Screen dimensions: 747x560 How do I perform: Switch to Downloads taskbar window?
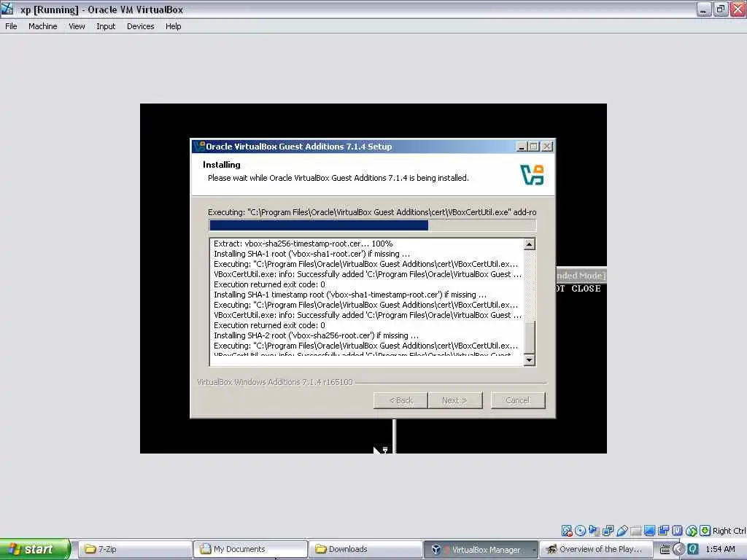(x=366, y=549)
